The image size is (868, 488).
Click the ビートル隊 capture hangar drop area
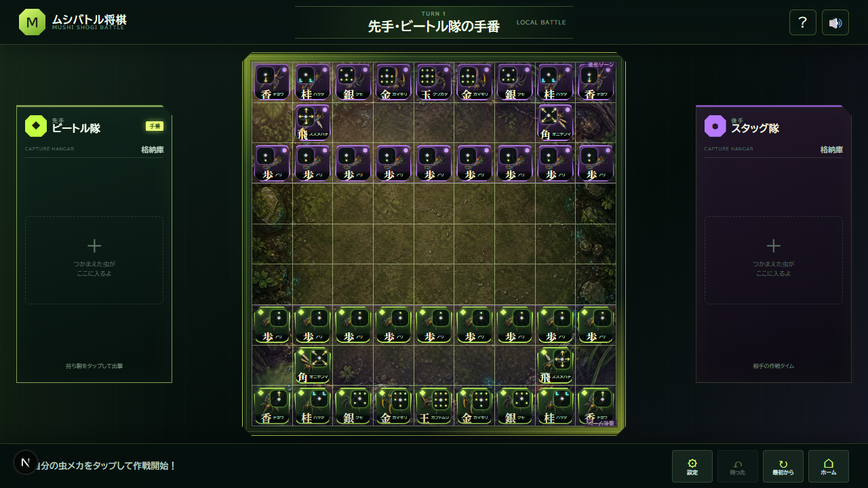point(94,260)
